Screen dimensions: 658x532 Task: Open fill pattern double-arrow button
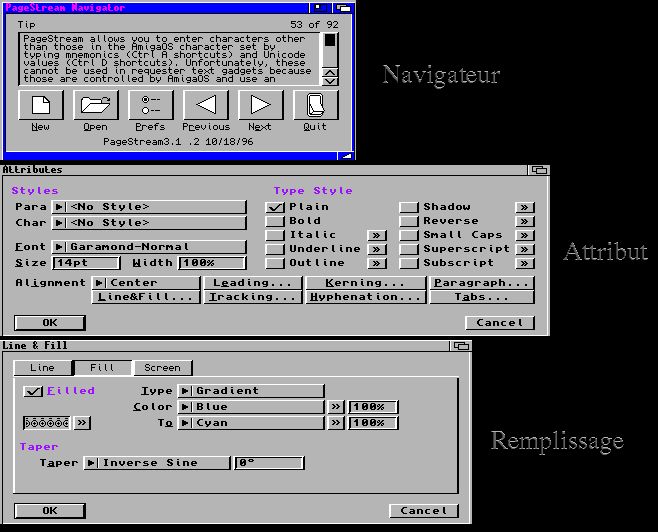[82, 422]
